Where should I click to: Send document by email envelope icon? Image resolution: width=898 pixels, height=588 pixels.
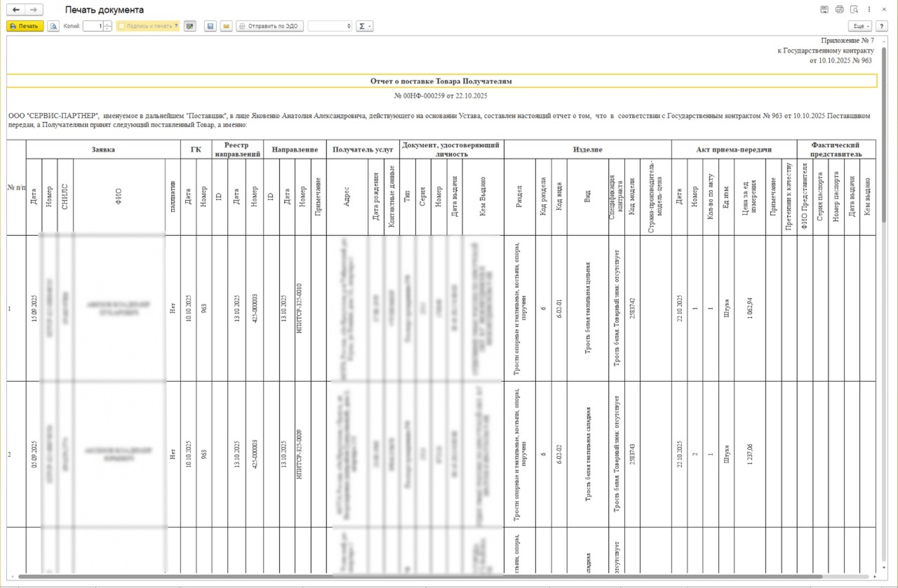(226, 26)
